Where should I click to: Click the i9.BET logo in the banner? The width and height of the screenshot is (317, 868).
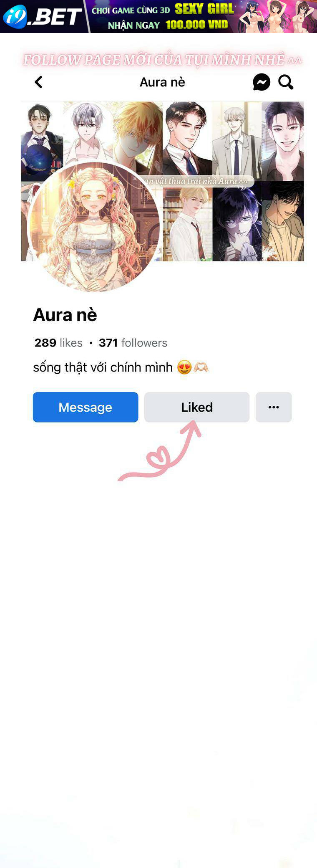point(42,16)
